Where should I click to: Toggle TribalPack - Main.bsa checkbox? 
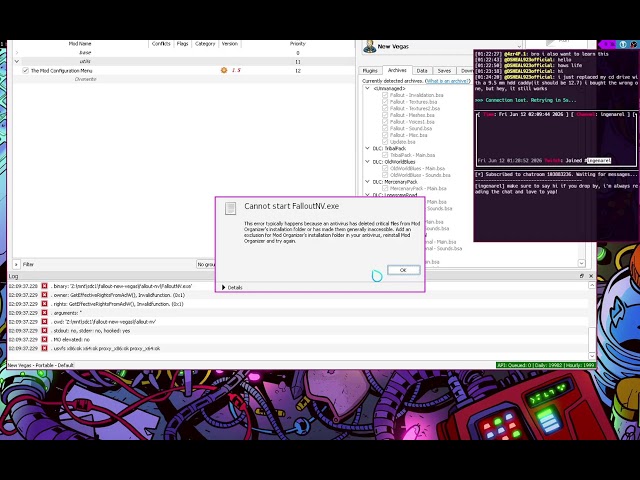click(x=385, y=155)
